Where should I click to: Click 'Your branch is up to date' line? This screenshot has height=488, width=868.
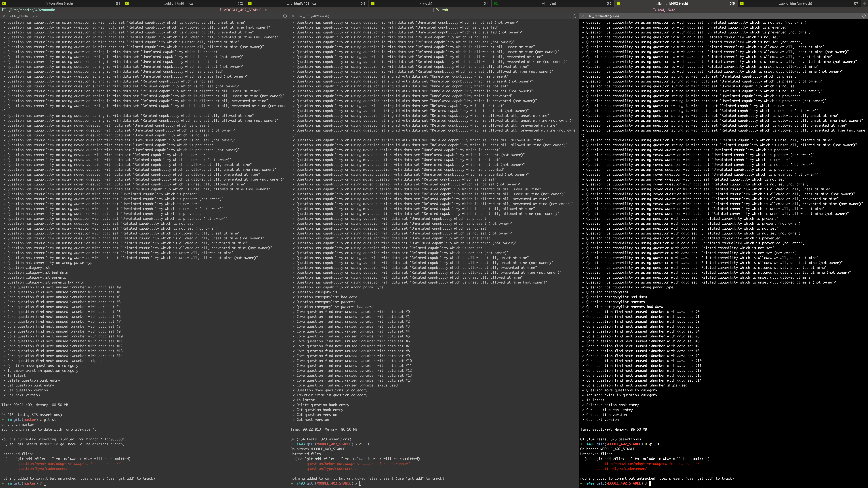49,429
